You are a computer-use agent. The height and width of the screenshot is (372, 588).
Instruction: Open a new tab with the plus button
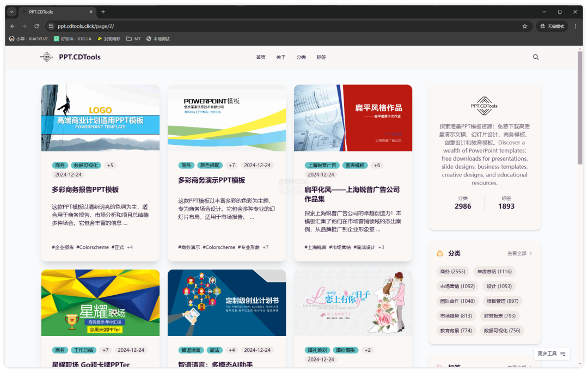pos(103,12)
